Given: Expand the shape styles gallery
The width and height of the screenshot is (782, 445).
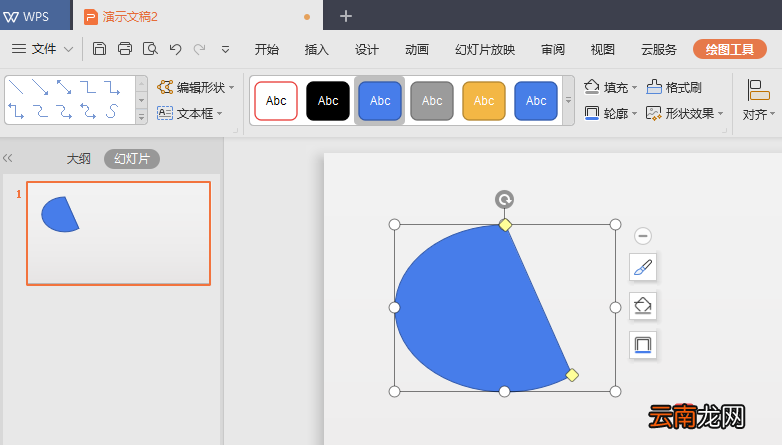Looking at the screenshot, I should 568,101.
